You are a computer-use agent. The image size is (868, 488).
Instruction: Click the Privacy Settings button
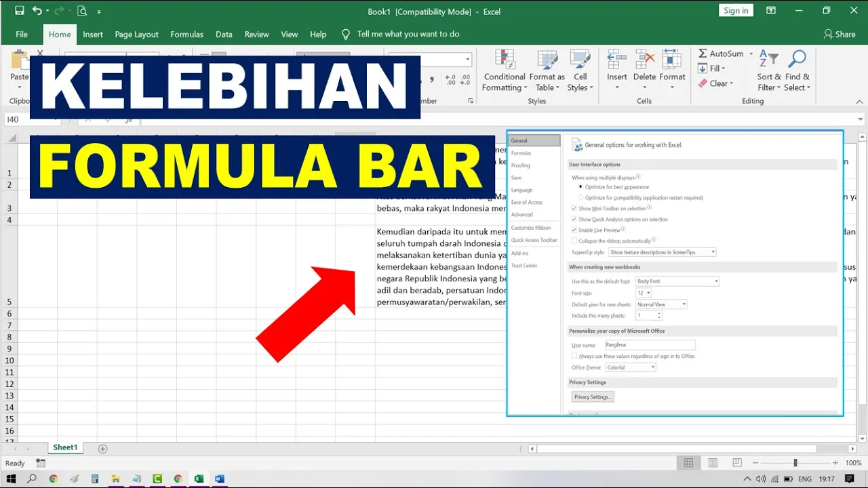[593, 396]
